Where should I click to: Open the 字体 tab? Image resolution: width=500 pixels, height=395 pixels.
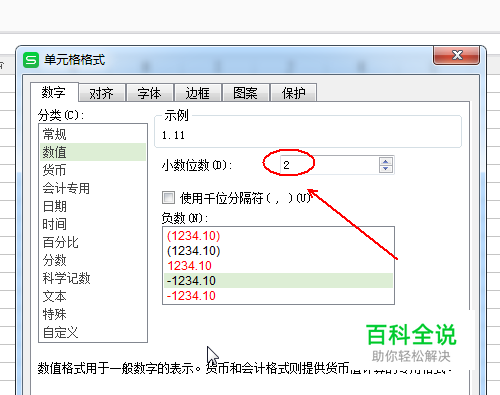pos(149,93)
